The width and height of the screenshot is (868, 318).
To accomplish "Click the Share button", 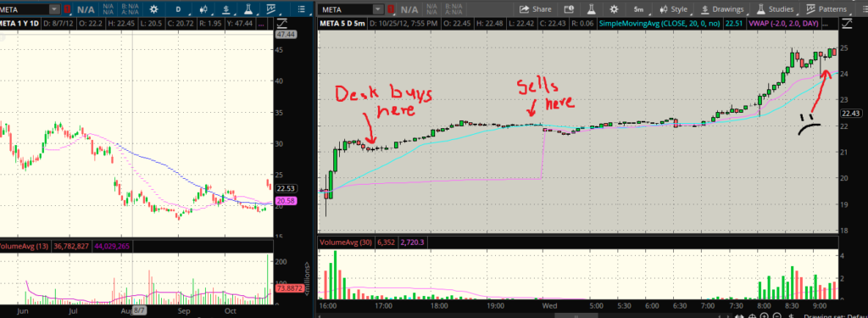I will [536, 8].
